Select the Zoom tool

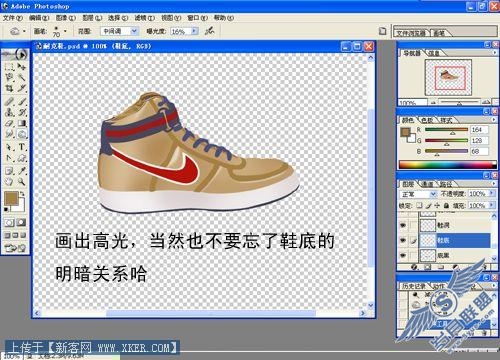point(22,182)
